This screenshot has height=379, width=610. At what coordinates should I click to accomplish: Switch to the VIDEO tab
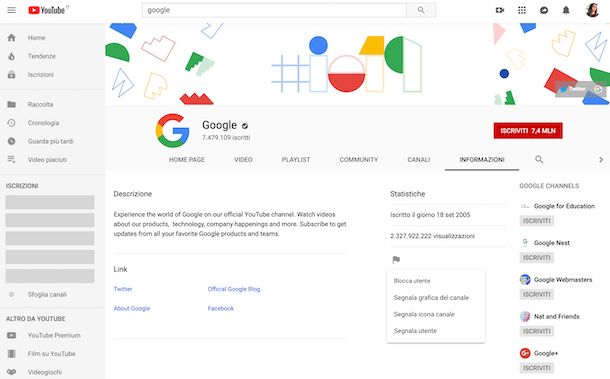tap(243, 160)
